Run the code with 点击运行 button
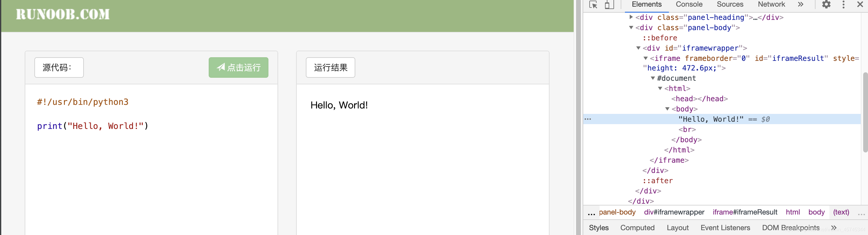This screenshot has width=868, height=235. click(238, 68)
